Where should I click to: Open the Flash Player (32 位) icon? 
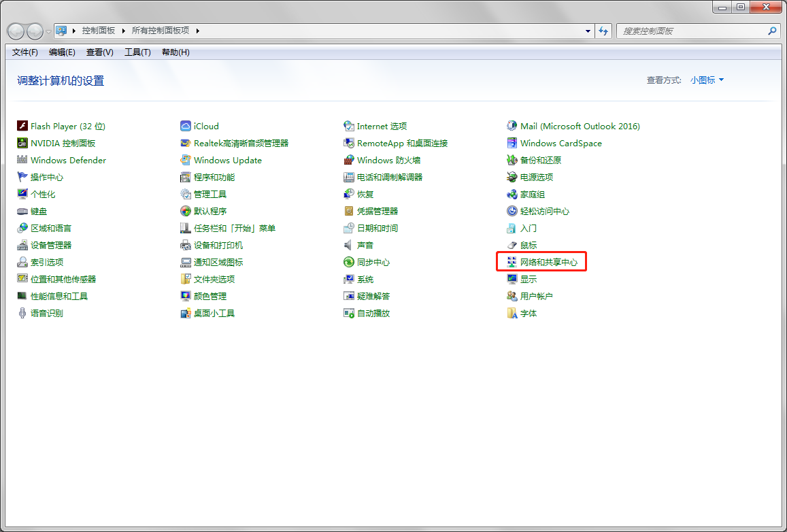22,126
